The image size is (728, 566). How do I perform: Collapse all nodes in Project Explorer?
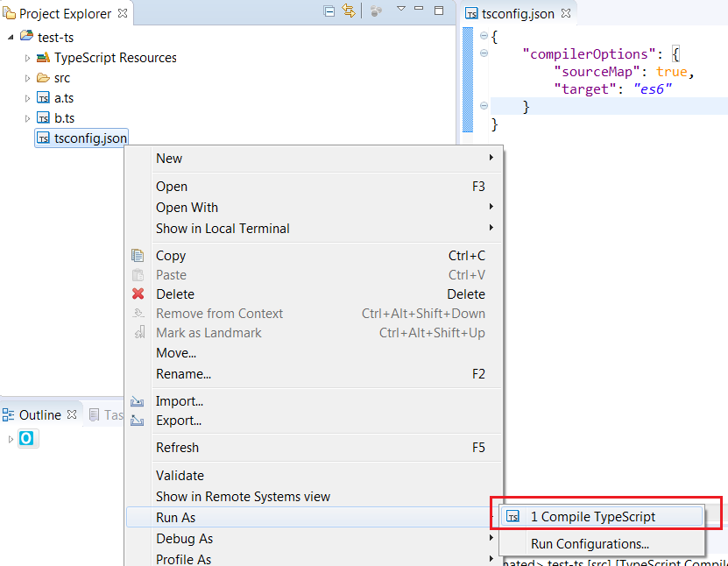click(x=328, y=9)
